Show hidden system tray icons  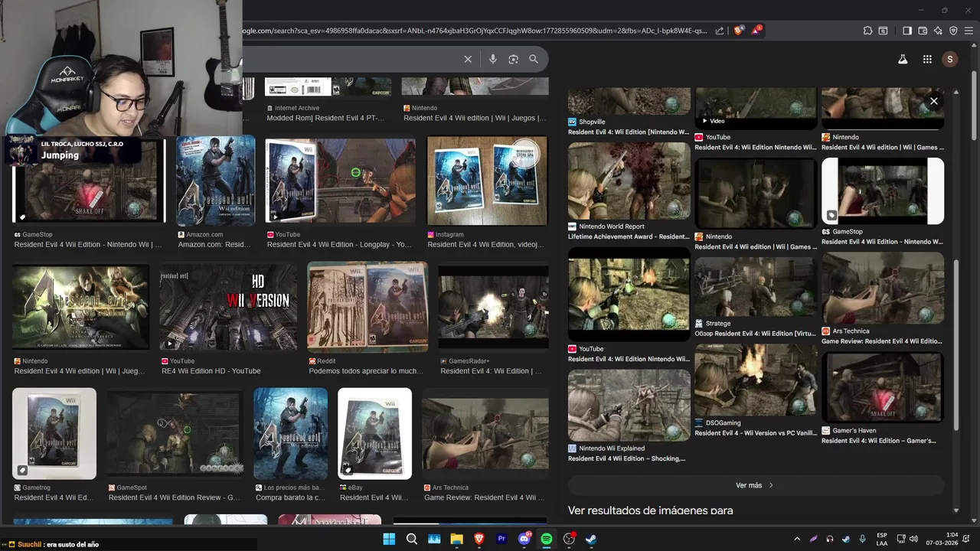[x=797, y=539]
